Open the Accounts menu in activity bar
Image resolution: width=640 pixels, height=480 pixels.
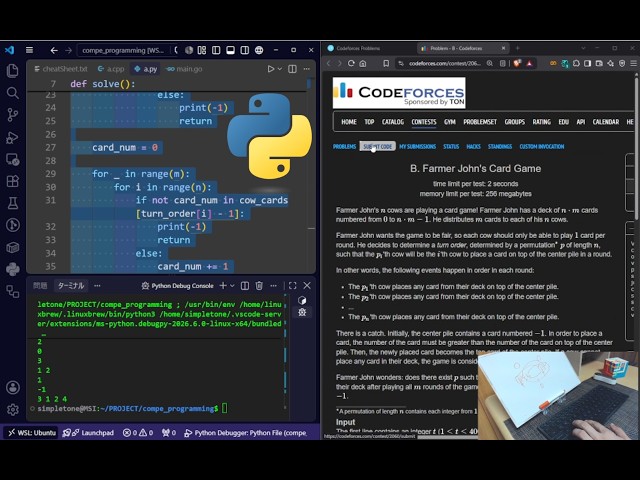point(13,387)
